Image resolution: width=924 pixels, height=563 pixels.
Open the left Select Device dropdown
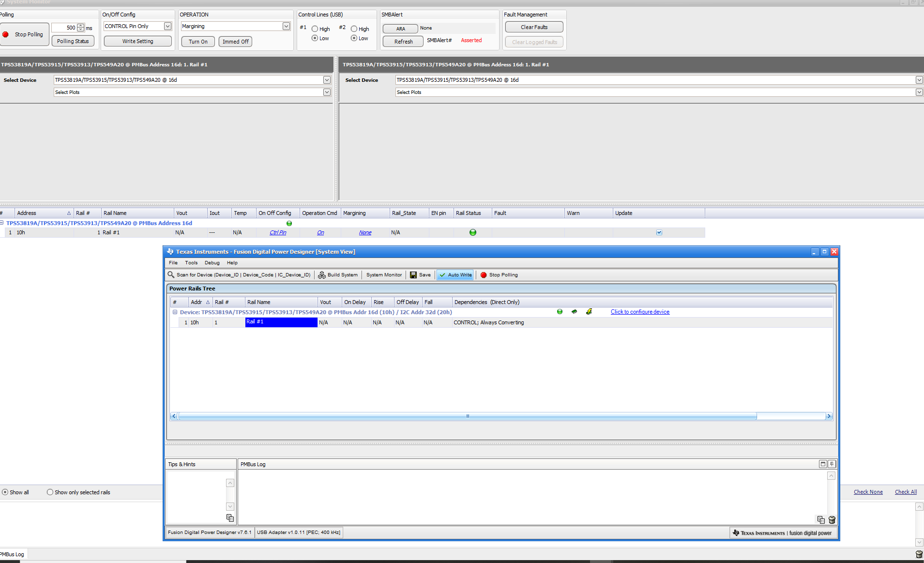(327, 80)
